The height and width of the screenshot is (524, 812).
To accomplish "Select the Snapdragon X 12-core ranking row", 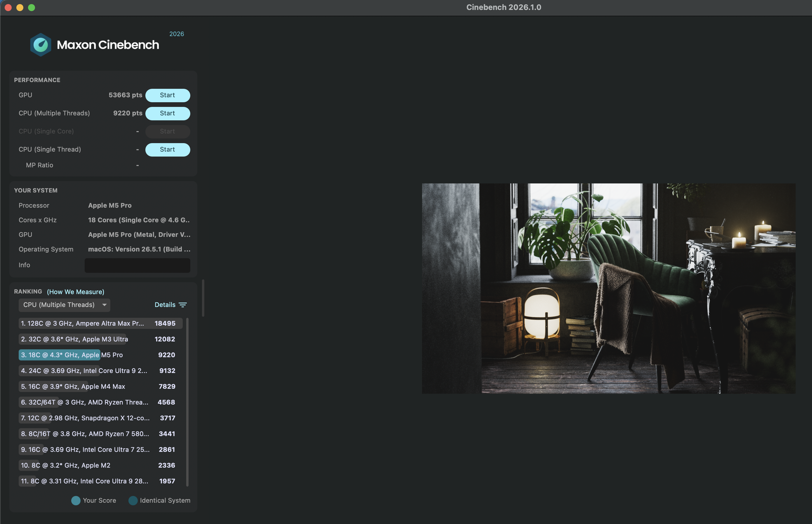I will [x=101, y=418].
